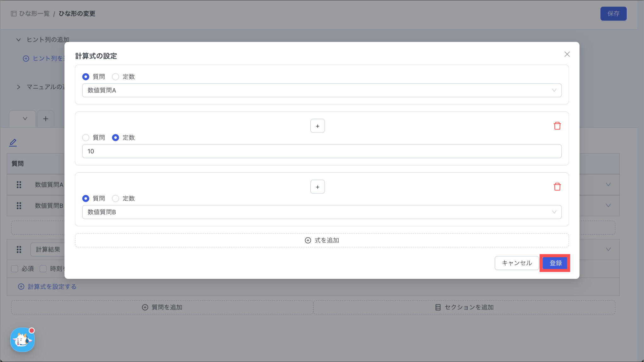644x362 pixels.
Task: Open the chat support mascot icon
Action: tap(22, 340)
